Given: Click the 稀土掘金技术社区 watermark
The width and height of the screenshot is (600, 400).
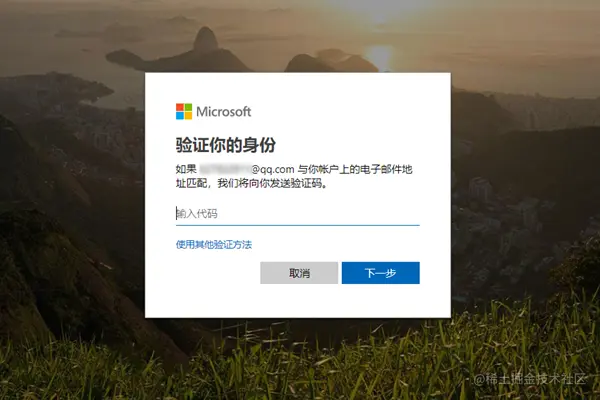Looking at the screenshot, I should click(x=530, y=379).
